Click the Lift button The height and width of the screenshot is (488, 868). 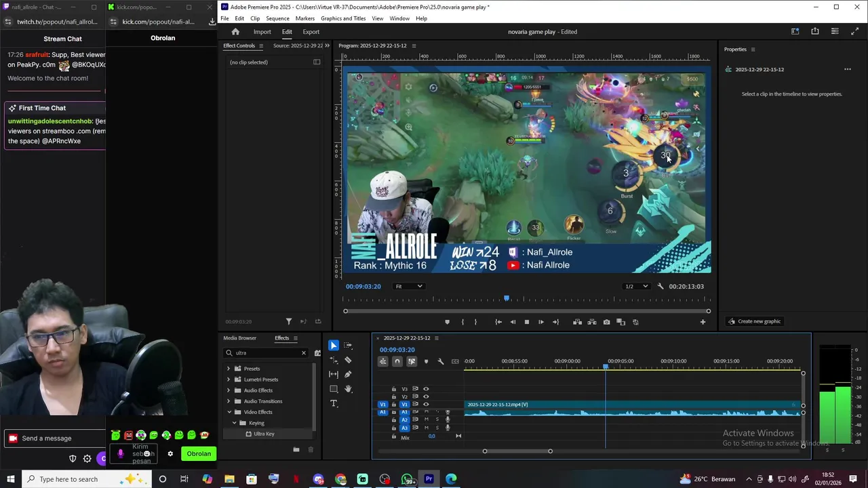(578, 322)
